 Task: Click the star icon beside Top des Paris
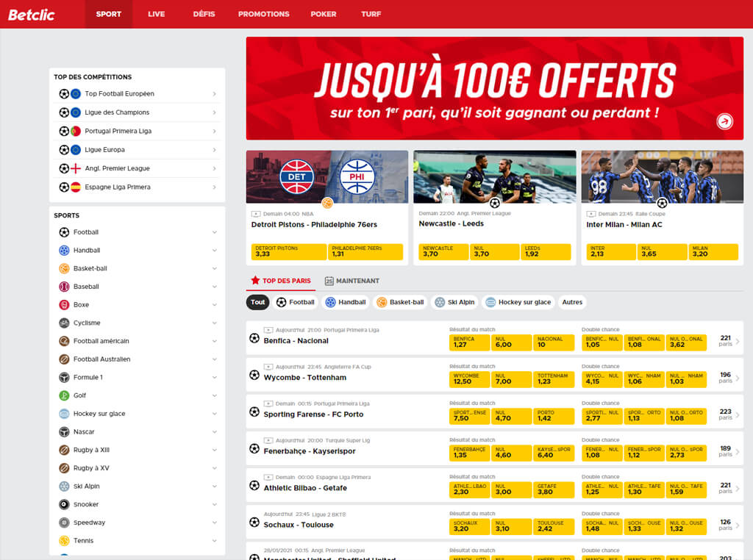pos(255,280)
